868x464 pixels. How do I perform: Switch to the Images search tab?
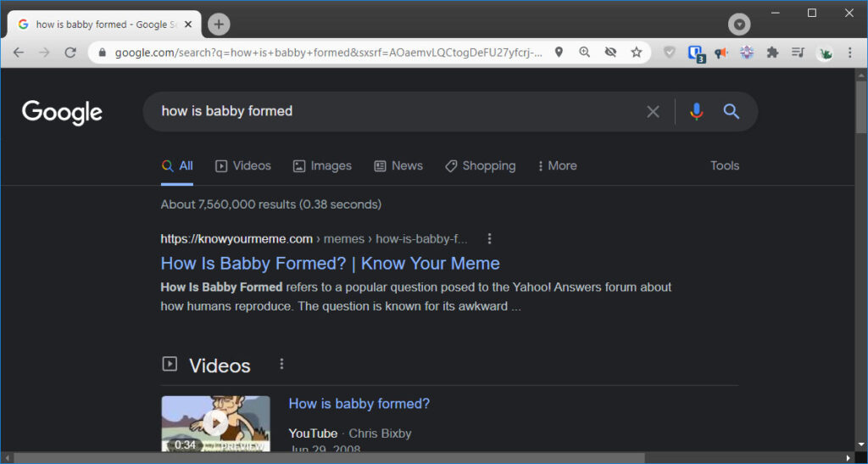coord(322,166)
